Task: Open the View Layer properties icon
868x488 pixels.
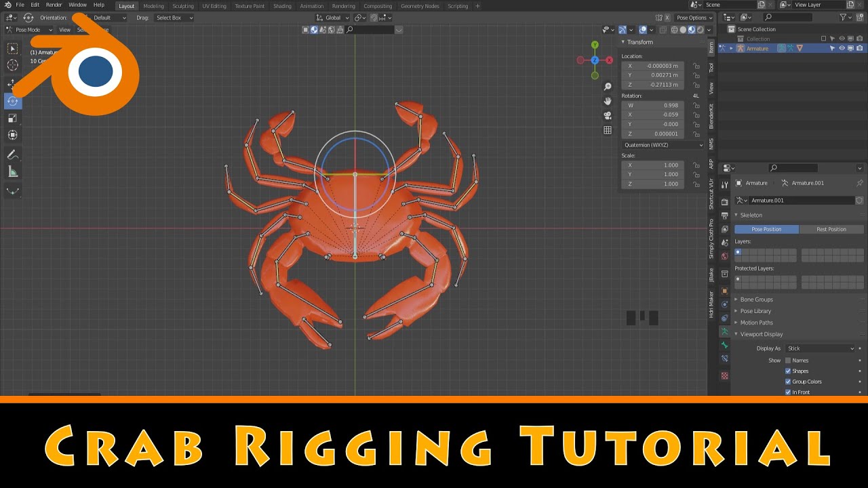Action: 724,229
